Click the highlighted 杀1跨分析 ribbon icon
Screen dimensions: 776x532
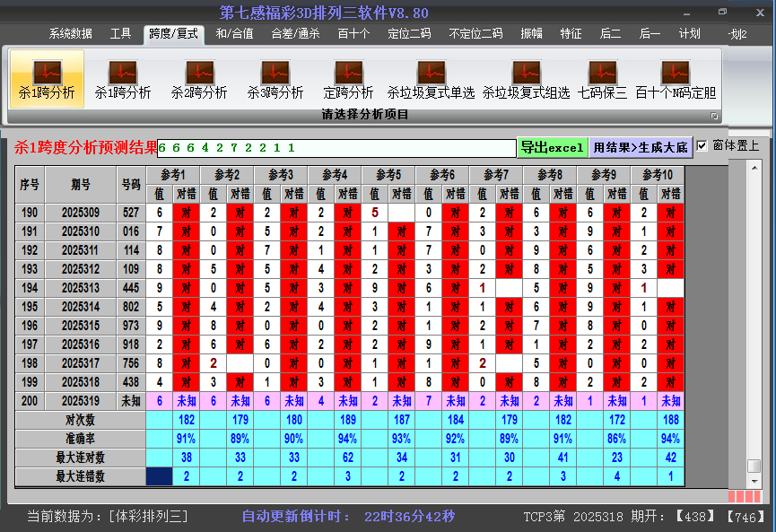point(47,79)
